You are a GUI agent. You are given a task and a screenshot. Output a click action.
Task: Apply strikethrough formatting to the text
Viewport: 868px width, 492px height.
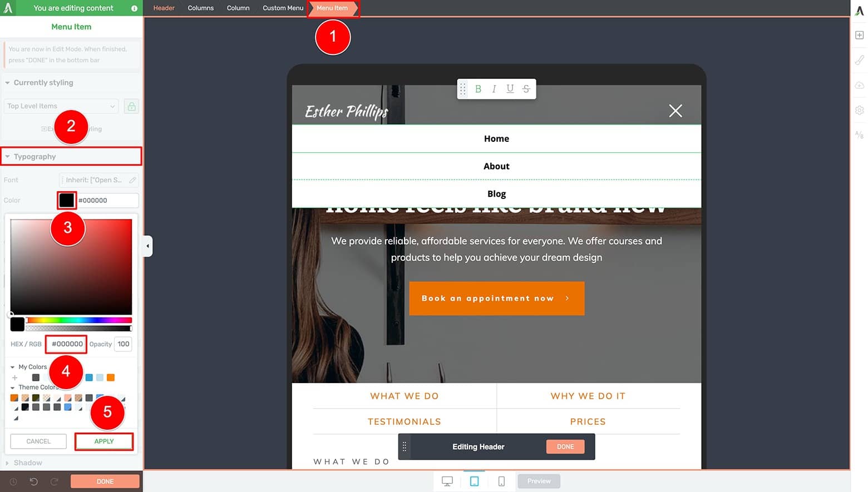click(x=525, y=89)
